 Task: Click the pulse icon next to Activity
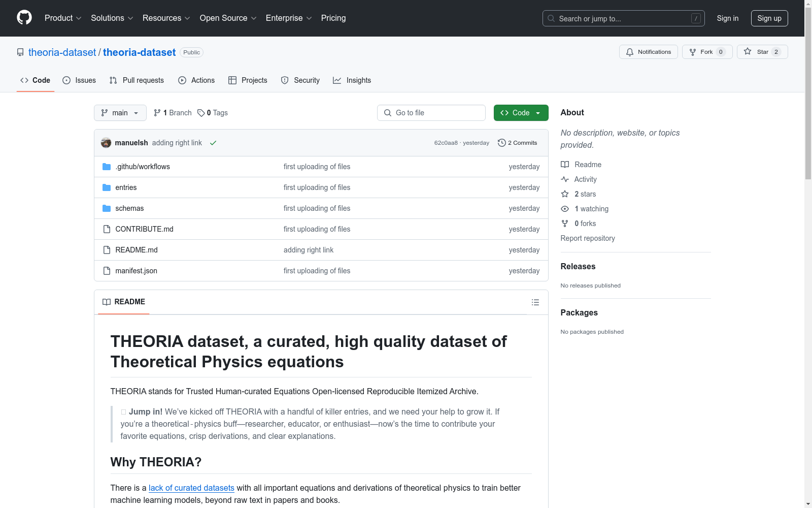pos(565,179)
